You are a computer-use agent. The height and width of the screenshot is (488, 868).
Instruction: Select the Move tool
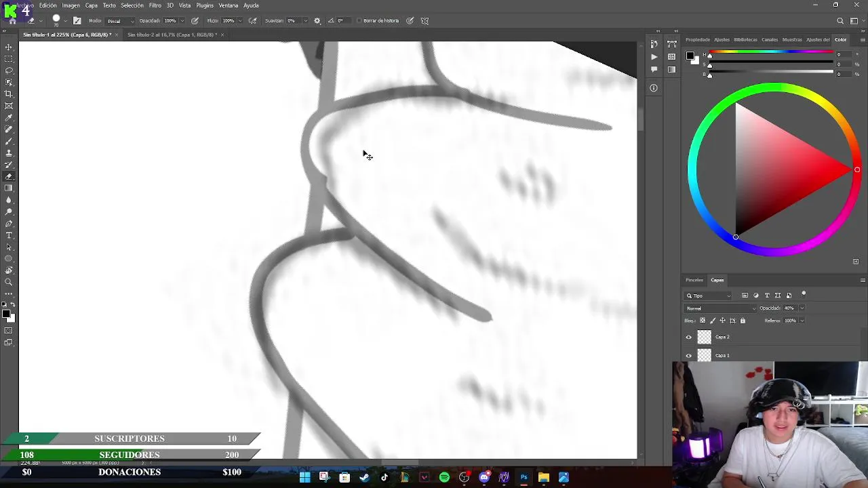point(9,47)
